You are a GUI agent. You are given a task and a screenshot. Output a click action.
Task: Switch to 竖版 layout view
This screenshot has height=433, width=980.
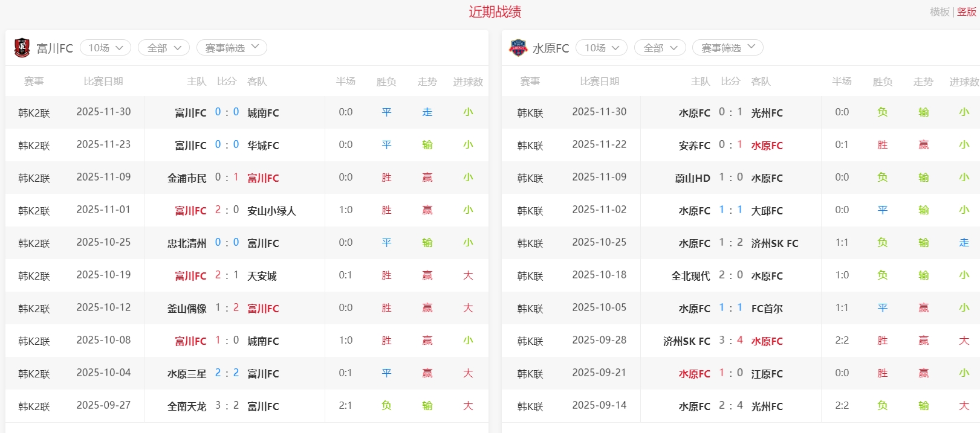click(967, 12)
